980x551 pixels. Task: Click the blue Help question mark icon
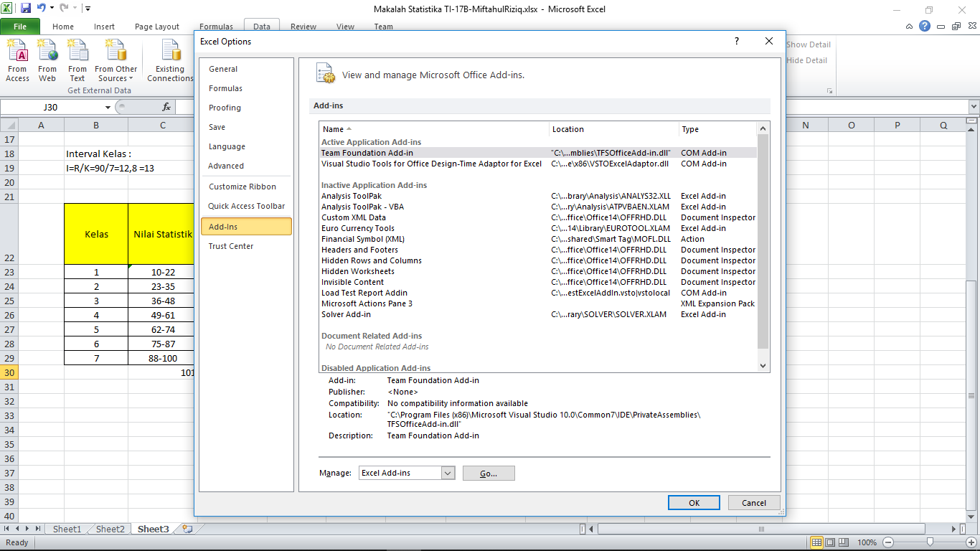click(x=925, y=26)
